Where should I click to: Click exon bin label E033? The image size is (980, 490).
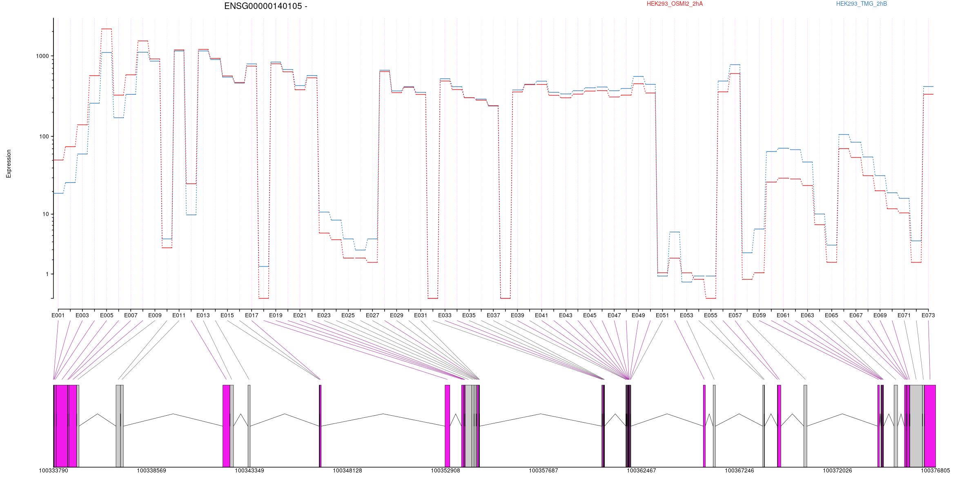pyautogui.click(x=445, y=315)
